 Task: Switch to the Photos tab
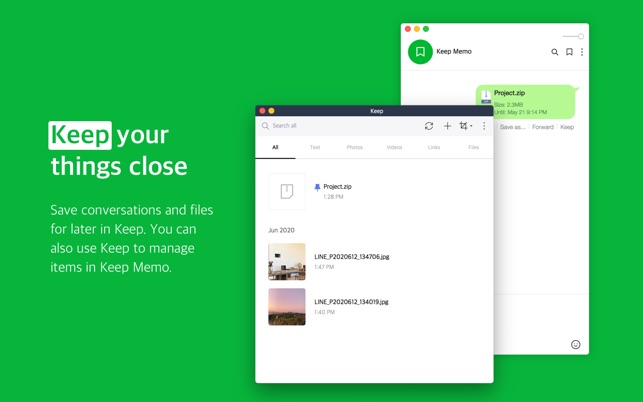[354, 147]
